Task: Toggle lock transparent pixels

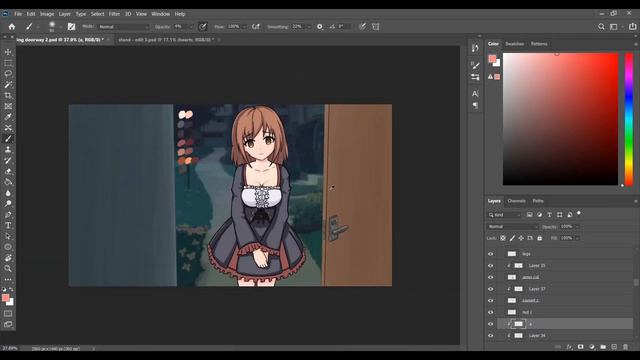Action: coord(503,238)
